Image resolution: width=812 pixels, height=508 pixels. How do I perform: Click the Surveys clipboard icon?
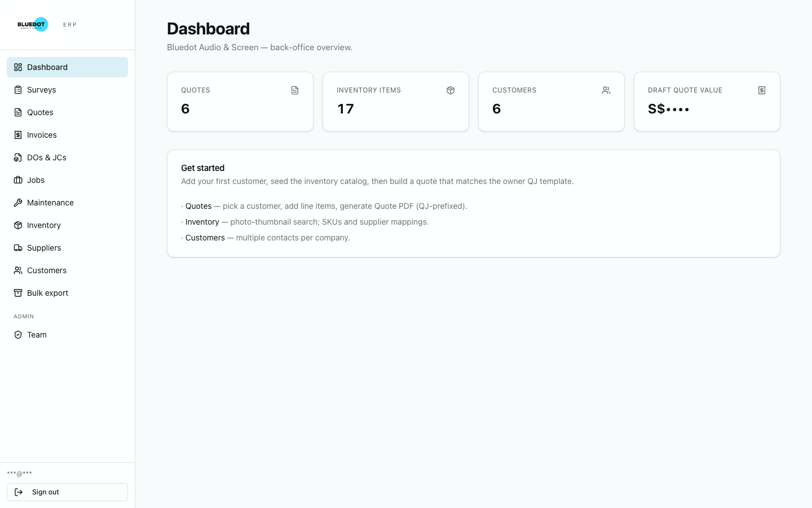(x=18, y=90)
